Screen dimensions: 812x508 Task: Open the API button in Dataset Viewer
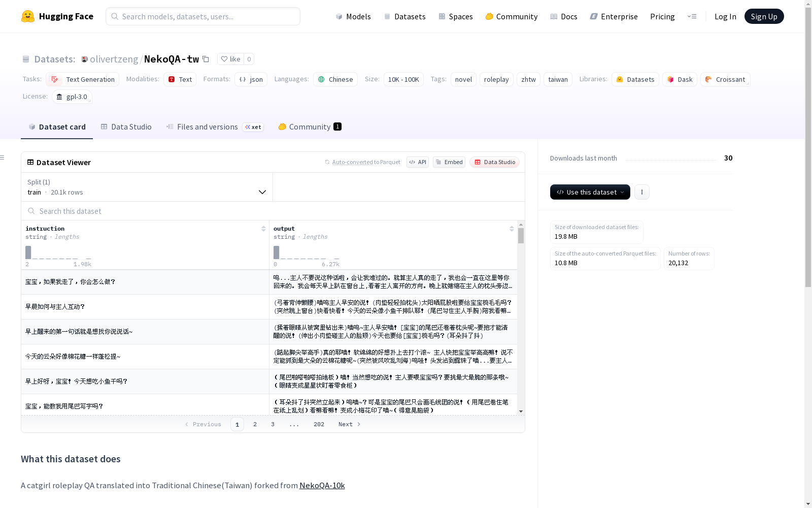418,162
